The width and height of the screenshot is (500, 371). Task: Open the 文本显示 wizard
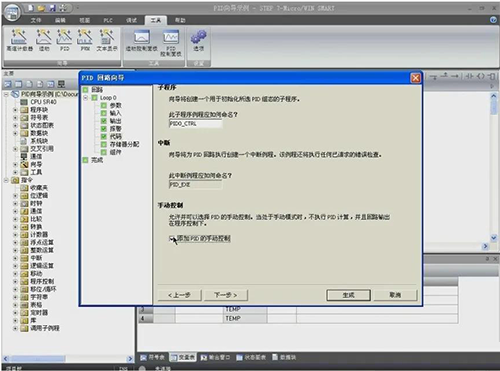[x=107, y=40]
